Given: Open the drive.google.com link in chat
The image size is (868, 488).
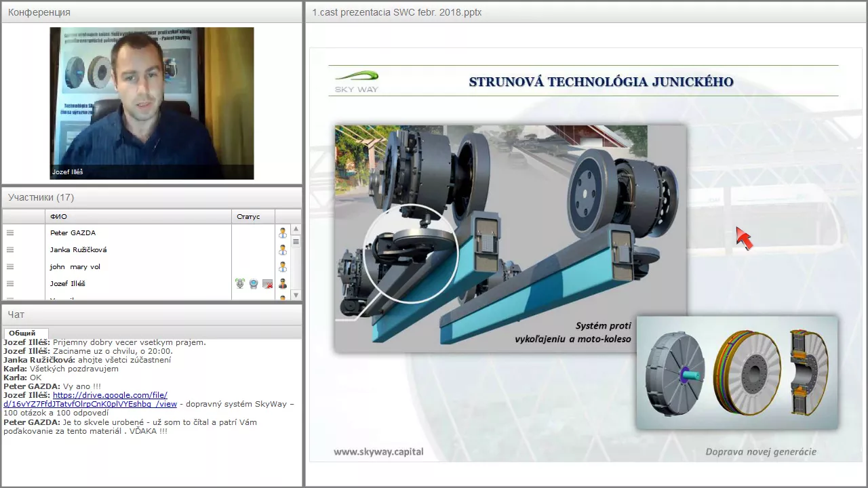Looking at the screenshot, I should pos(90,399).
